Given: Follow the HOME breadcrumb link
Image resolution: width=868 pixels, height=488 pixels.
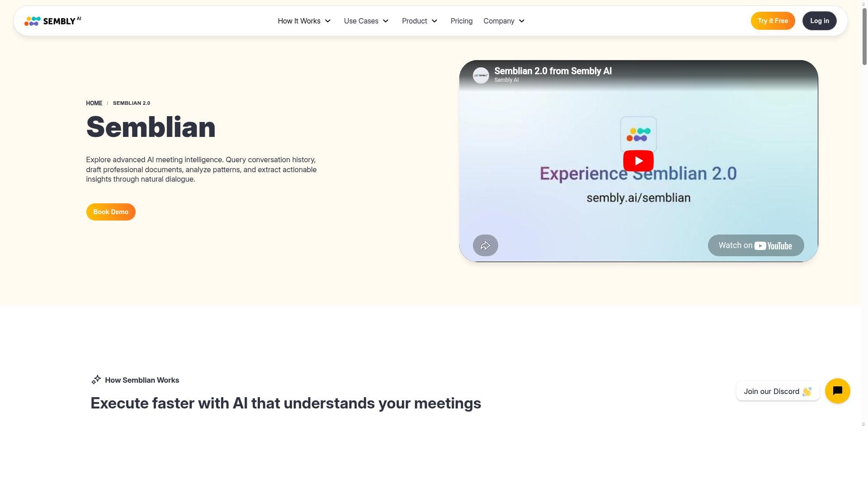Looking at the screenshot, I should click(94, 103).
